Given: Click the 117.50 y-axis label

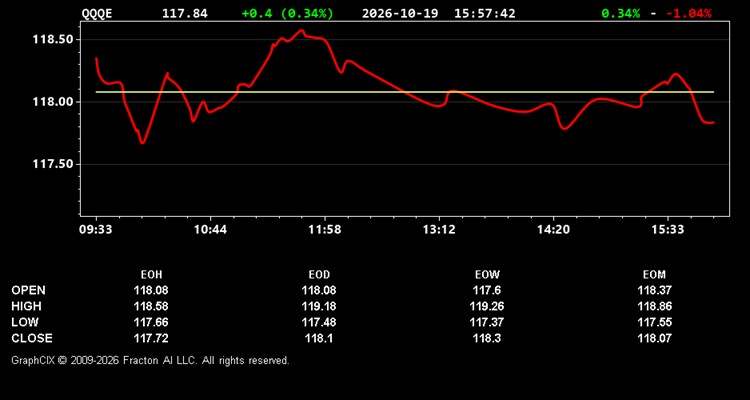Looking at the screenshot, I should click(x=53, y=164).
